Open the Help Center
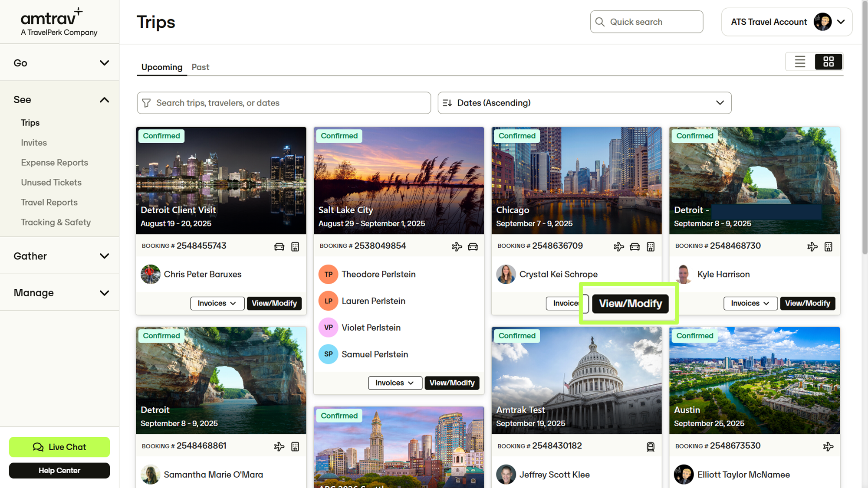Viewport: 868px width, 488px height. pyautogui.click(x=59, y=471)
